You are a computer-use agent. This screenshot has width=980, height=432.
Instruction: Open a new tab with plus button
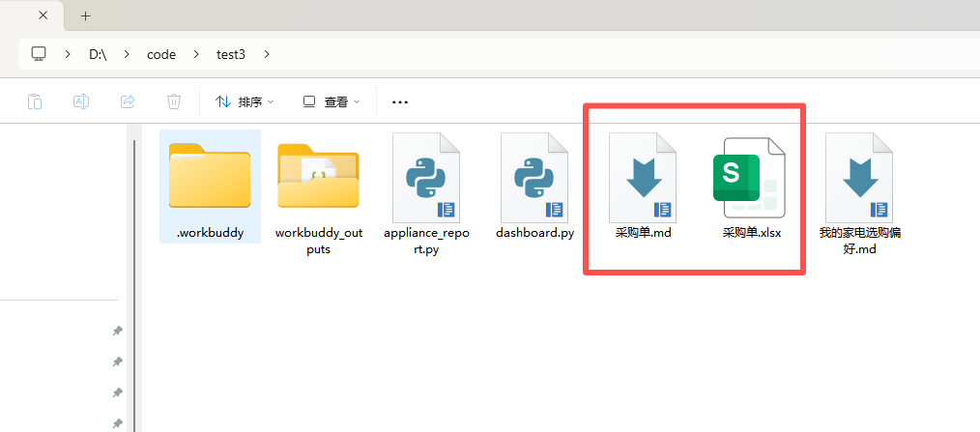click(x=86, y=15)
